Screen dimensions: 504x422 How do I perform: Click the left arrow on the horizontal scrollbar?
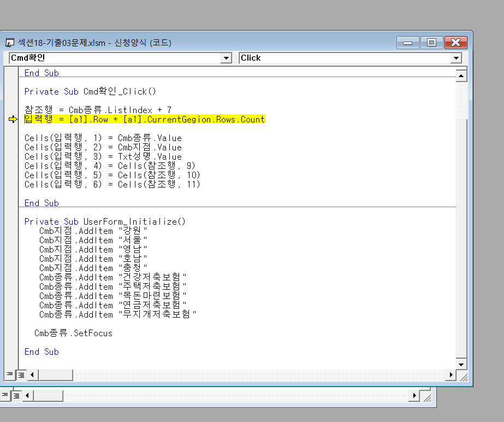coord(33,375)
